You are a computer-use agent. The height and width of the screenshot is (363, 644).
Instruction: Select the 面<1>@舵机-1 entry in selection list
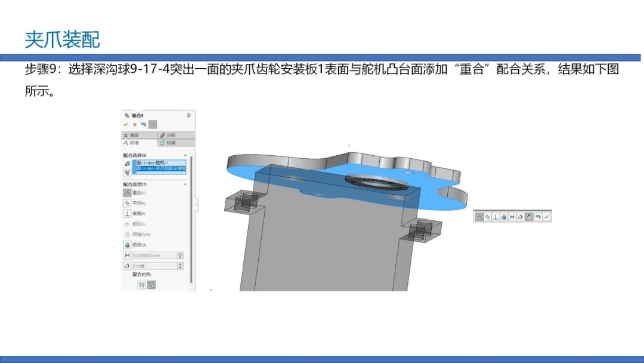(160, 163)
